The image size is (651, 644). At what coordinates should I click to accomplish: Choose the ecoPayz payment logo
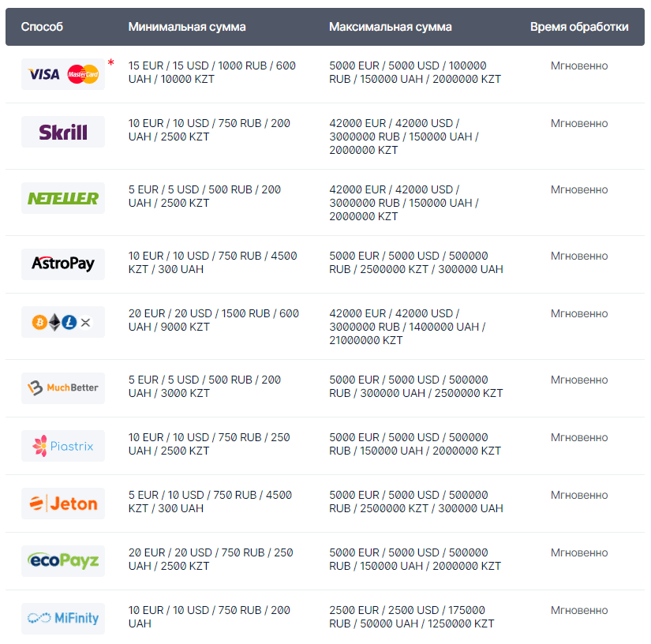63,561
